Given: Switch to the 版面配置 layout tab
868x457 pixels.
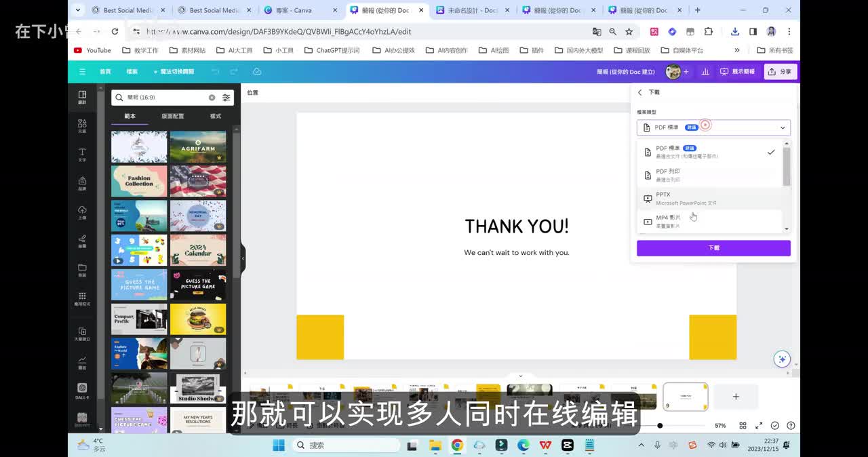Looking at the screenshot, I should [172, 116].
